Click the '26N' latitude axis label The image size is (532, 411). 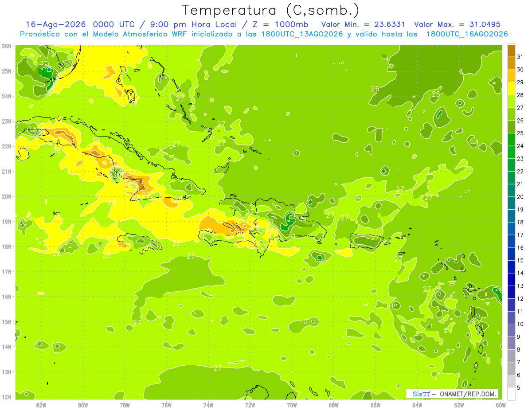point(7,46)
